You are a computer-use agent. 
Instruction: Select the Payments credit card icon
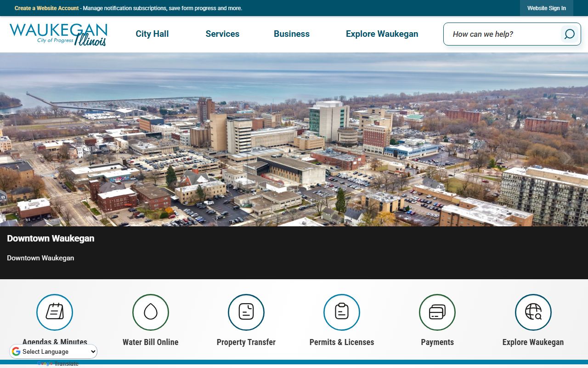(x=437, y=312)
